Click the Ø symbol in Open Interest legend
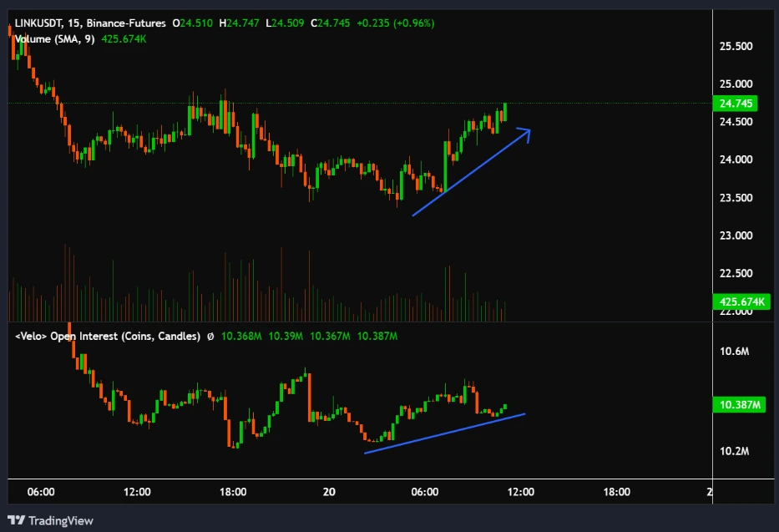Image resolution: width=779 pixels, height=532 pixels. pyautogui.click(x=210, y=337)
